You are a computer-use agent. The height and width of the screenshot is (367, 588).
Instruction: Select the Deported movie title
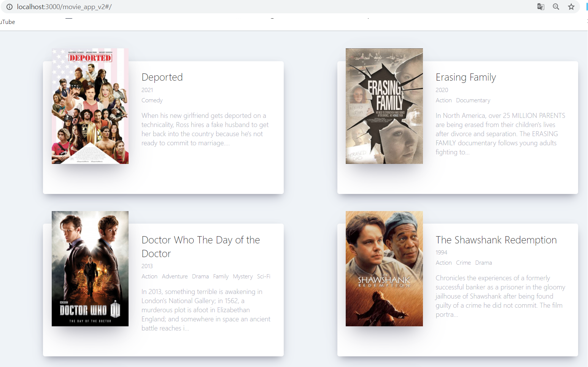[162, 77]
